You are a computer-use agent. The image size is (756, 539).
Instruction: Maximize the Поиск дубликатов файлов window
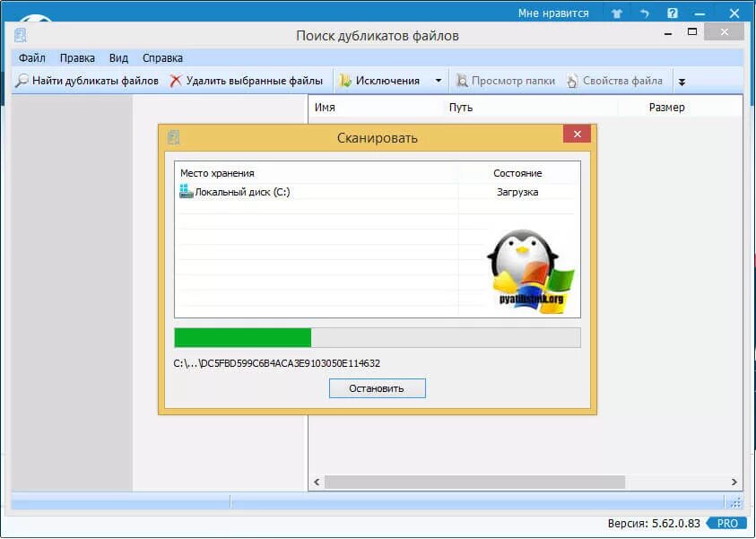(x=692, y=32)
